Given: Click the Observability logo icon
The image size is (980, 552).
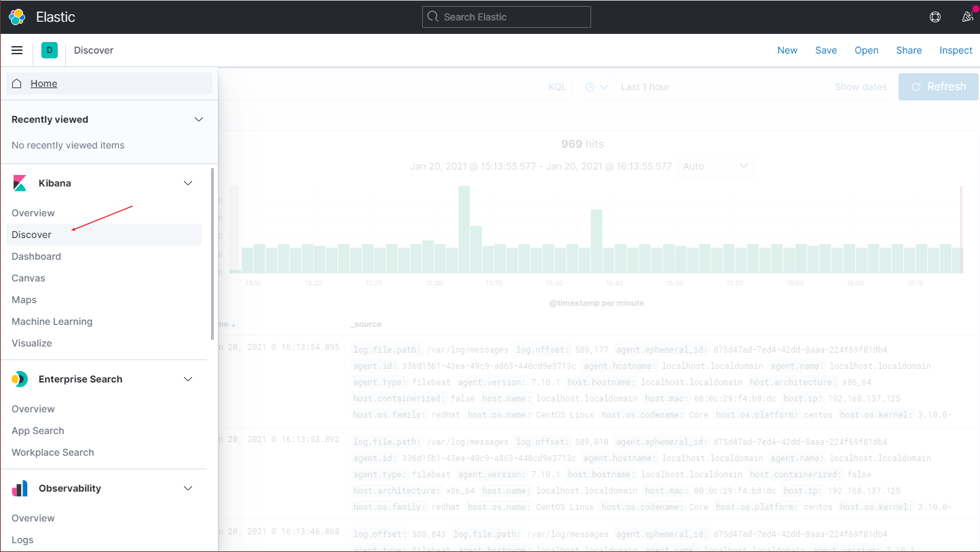Looking at the screenshot, I should pyautogui.click(x=20, y=488).
